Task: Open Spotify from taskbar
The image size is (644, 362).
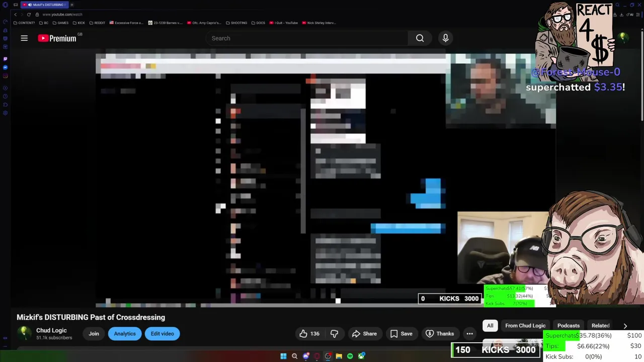Action: [350, 356]
